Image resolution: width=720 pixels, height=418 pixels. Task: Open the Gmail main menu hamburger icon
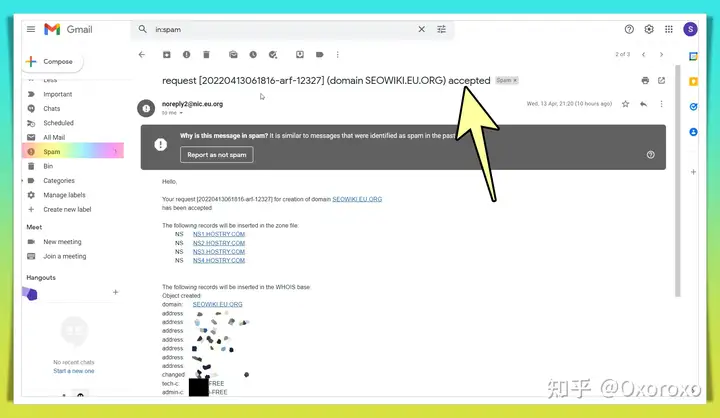[31, 29]
